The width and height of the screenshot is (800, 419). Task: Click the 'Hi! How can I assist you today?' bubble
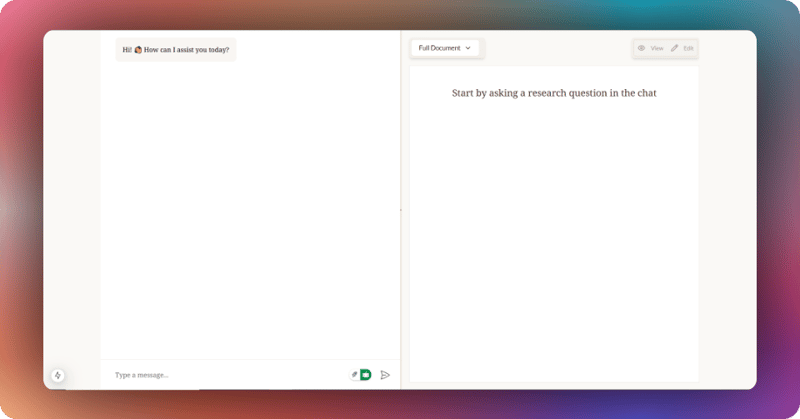click(176, 49)
